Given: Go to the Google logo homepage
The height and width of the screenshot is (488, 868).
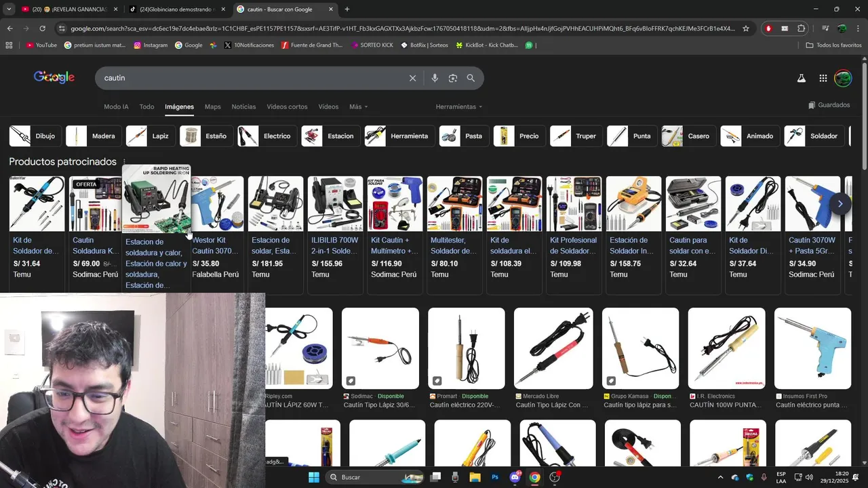Looking at the screenshot, I should pos(54,77).
